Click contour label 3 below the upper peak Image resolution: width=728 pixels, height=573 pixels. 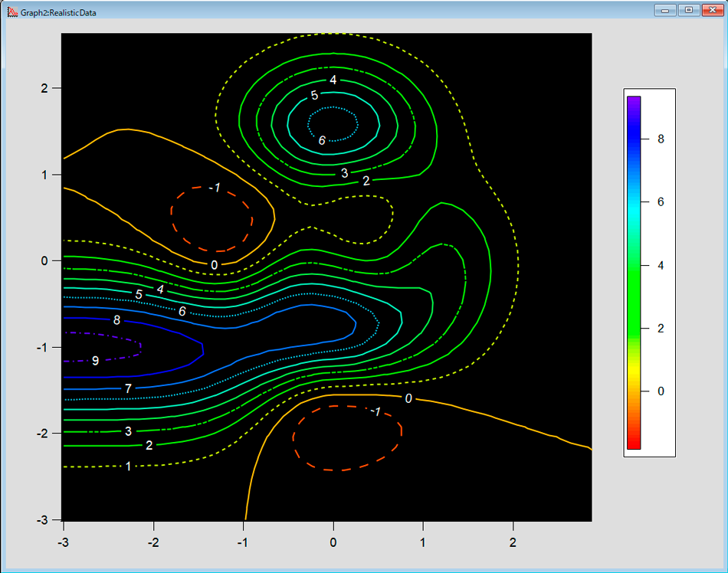point(345,173)
